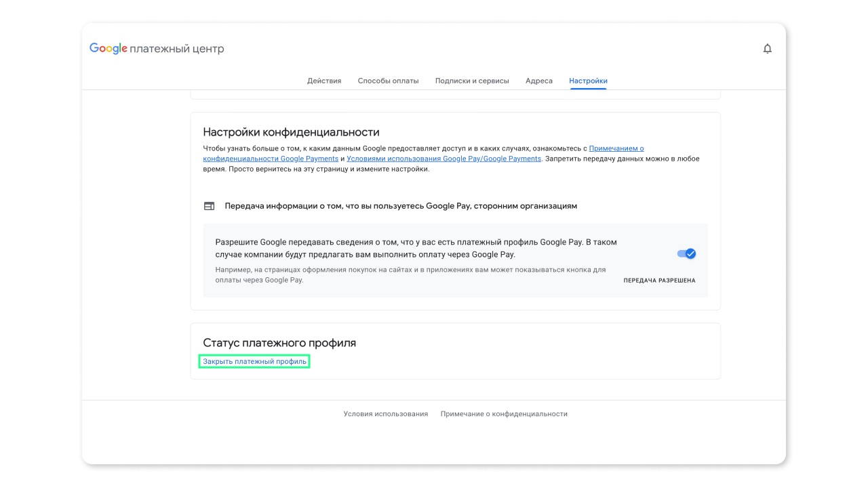Click Примечание о конфиденциальности in the footer
868x488 pixels.
point(504,413)
